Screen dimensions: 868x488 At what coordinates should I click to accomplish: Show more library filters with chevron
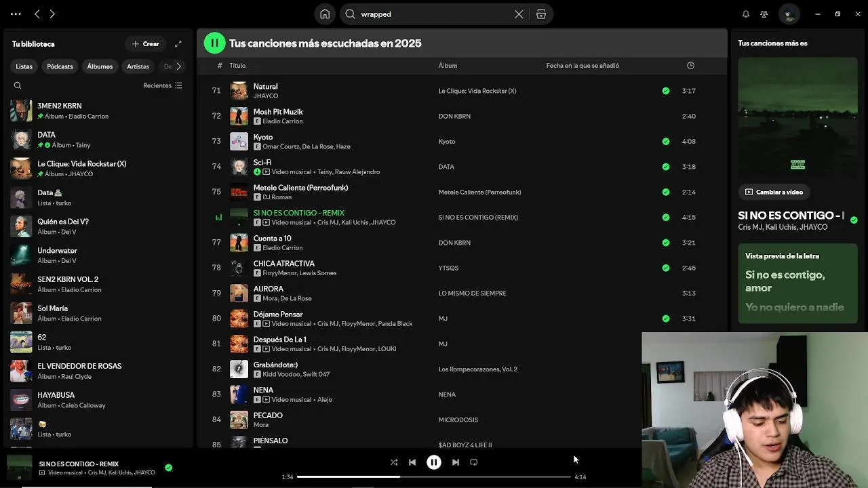tap(178, 66)
